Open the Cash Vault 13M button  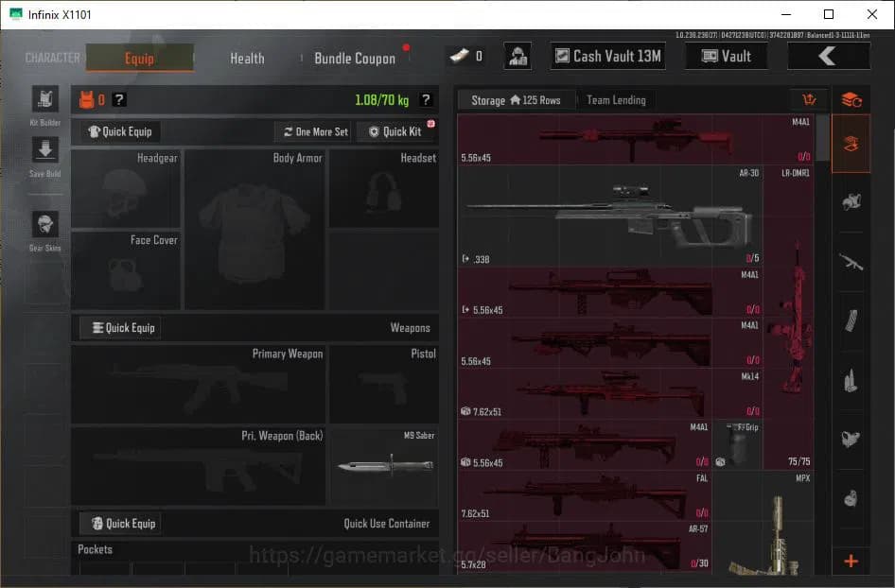[x=607, y=57]
